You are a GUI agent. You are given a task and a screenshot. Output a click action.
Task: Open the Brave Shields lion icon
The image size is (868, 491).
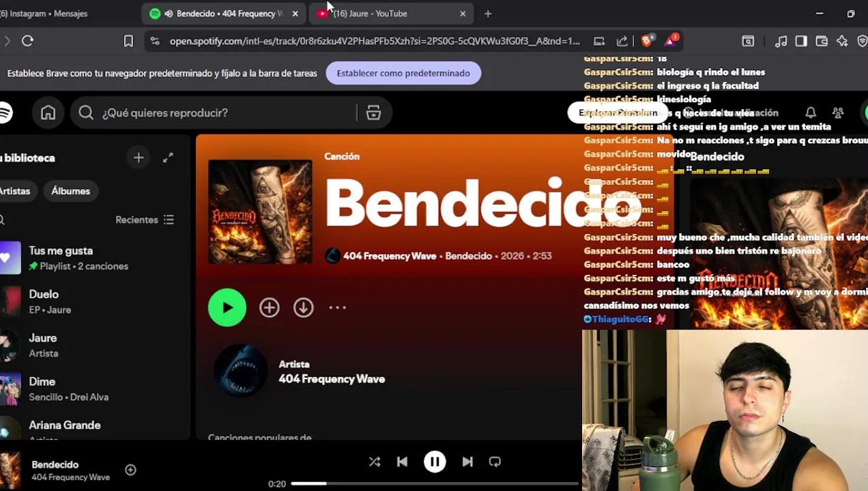point(646,41)
